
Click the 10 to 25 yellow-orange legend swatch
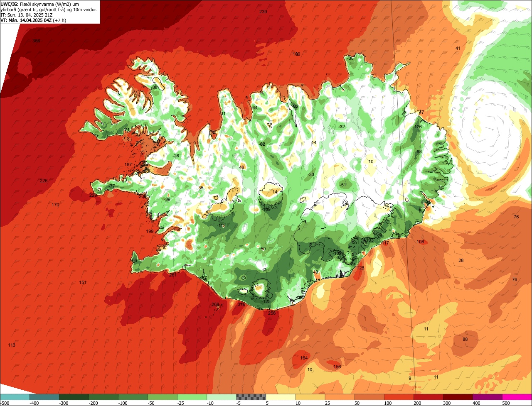pos(310,397)
